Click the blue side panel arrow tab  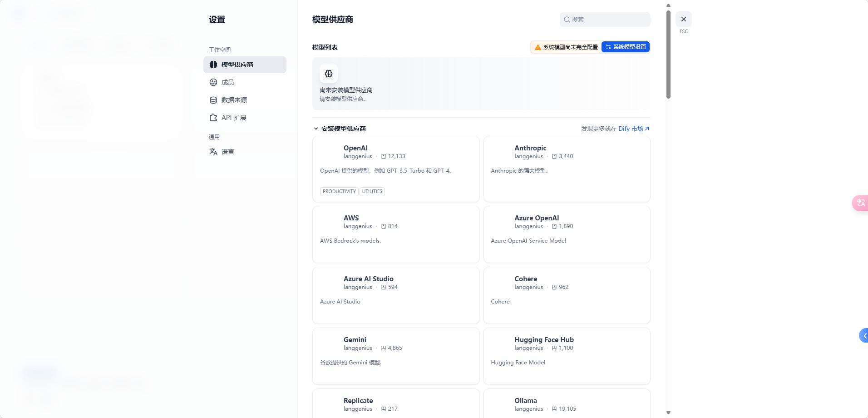pos(864,336)
